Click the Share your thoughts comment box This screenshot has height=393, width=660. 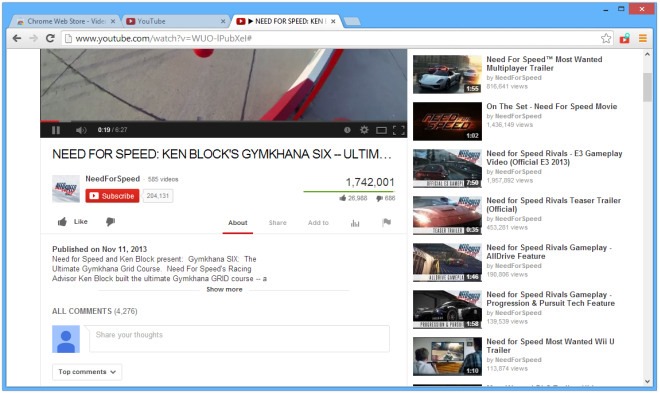(239, 338)
